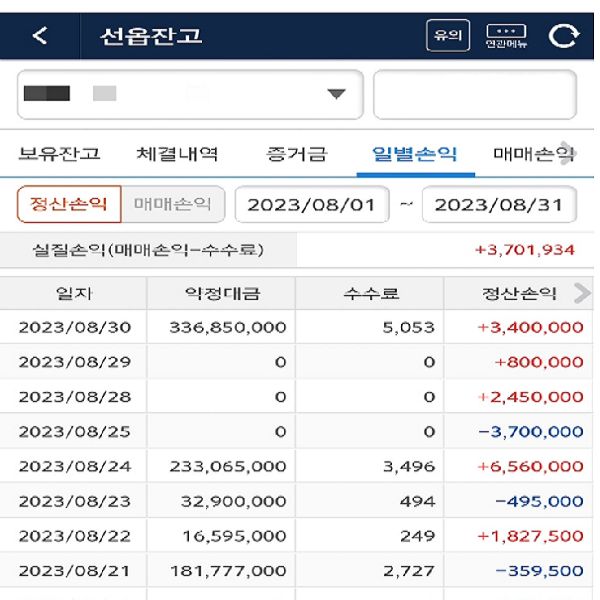Click the refresh icon in header
The height and width of the screenshot is (600, 600).
[563, 36]
